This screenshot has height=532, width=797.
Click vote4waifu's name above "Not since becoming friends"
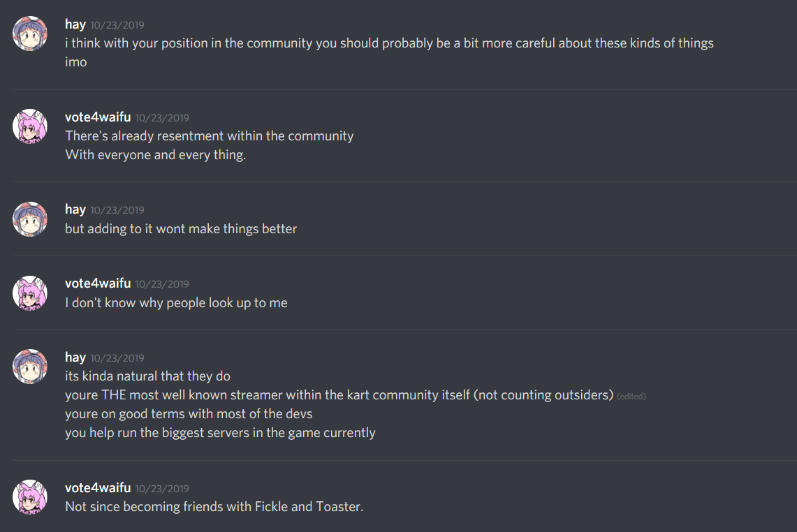click(x=98, y=488)
